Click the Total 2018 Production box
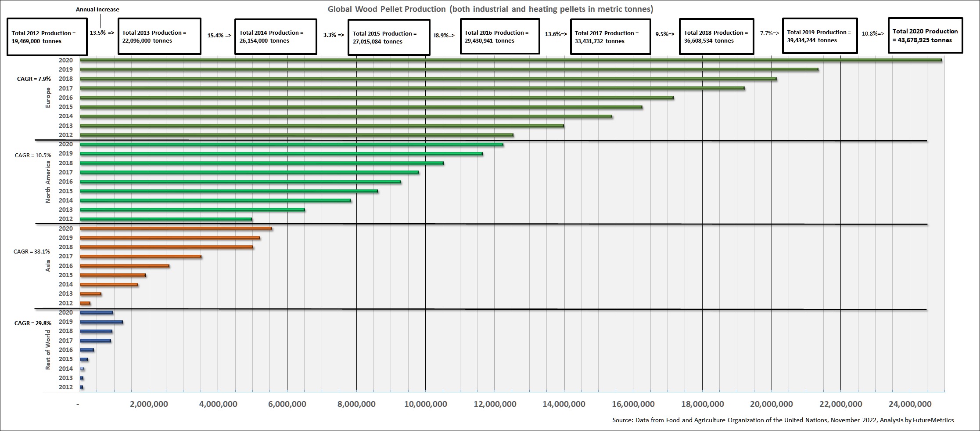The image size is (980, 431). tap(716, 36)
